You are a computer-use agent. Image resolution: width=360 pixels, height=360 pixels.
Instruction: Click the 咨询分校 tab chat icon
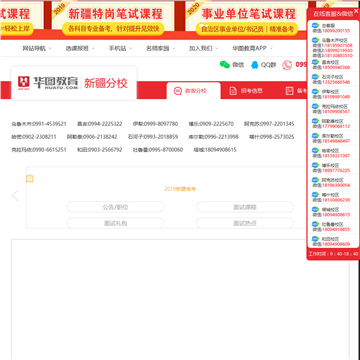click(178, 91)
